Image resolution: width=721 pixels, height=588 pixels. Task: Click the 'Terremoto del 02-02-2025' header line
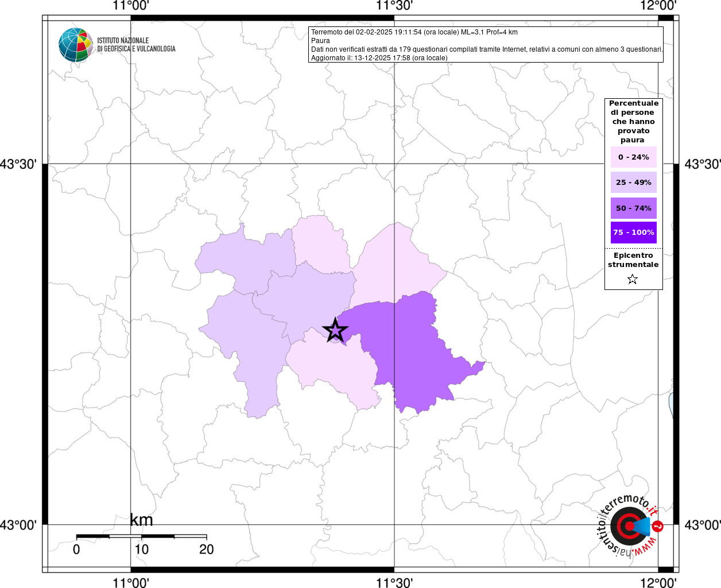(x=414, y=32)
